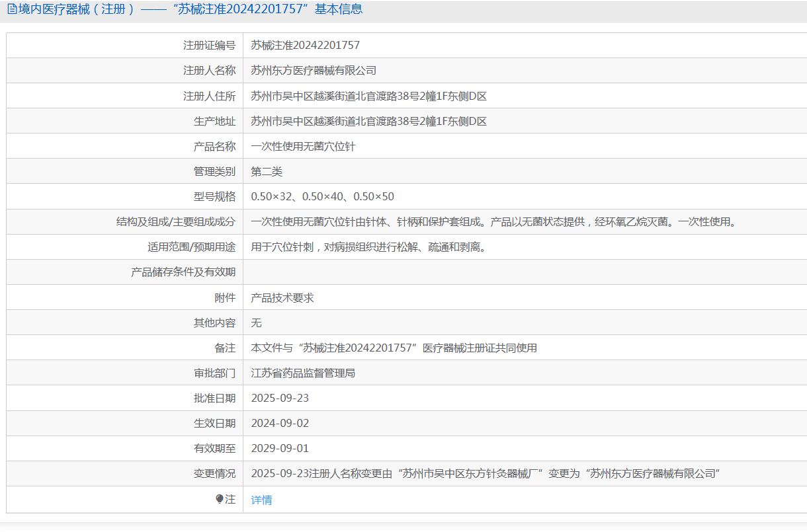Click the 第二类 management category value
807x532 pixels.
pos(267,172)
